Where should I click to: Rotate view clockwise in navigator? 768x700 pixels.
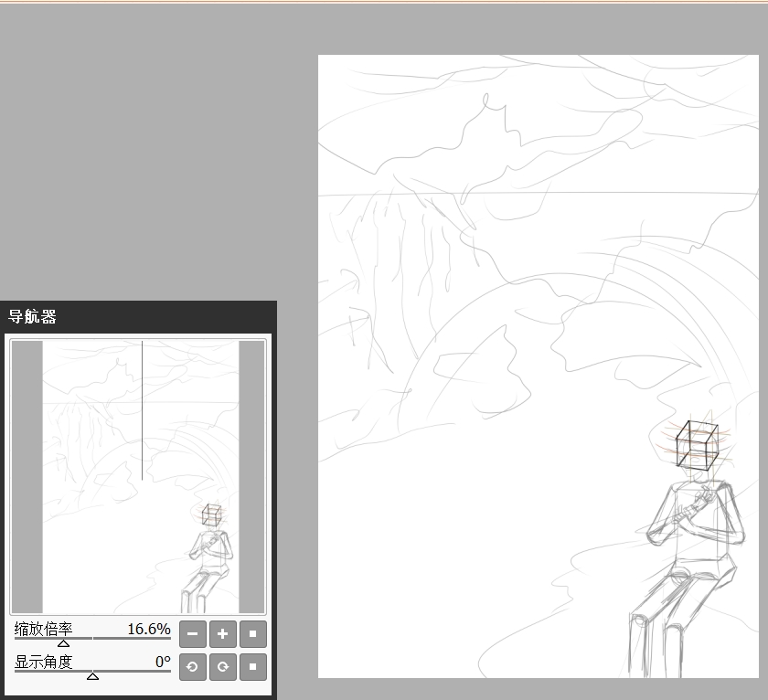[223, 667]
